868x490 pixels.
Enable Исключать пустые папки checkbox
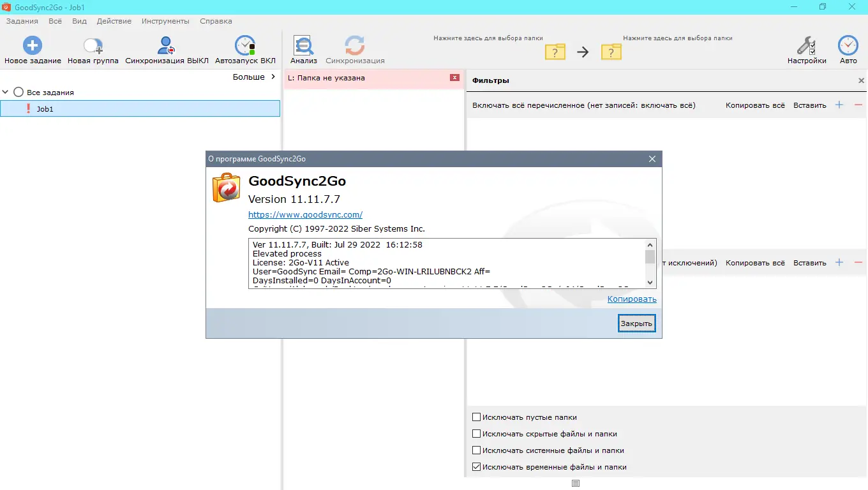point(476,417)
